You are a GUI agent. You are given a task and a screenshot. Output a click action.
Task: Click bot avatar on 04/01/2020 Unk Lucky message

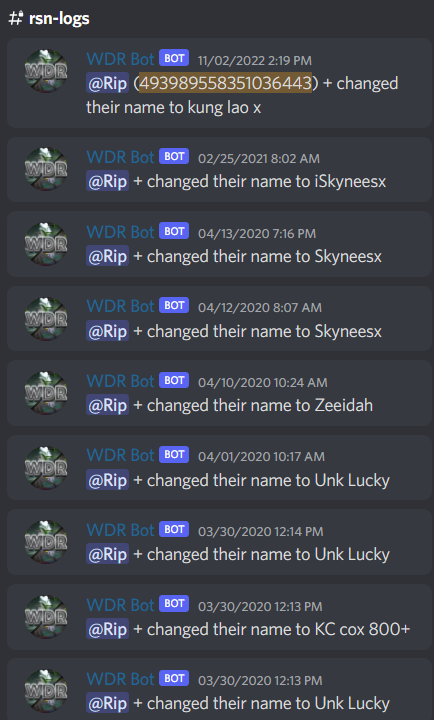[46, 468]
